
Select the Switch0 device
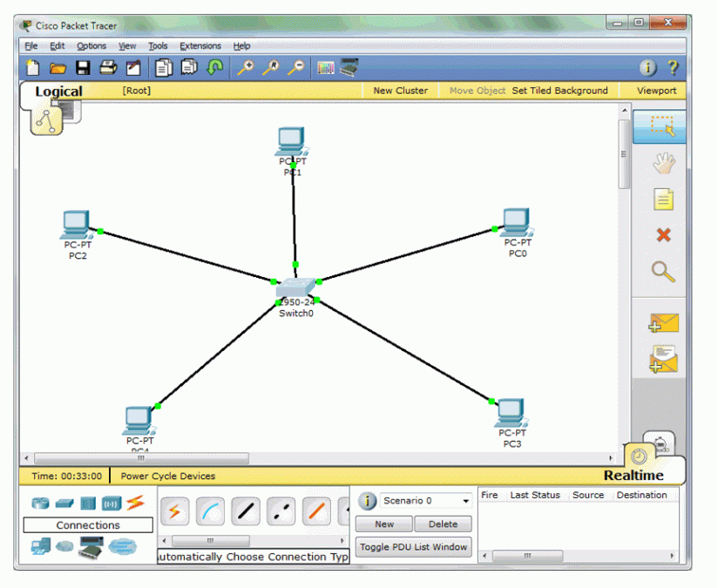(x=295, y=288)
